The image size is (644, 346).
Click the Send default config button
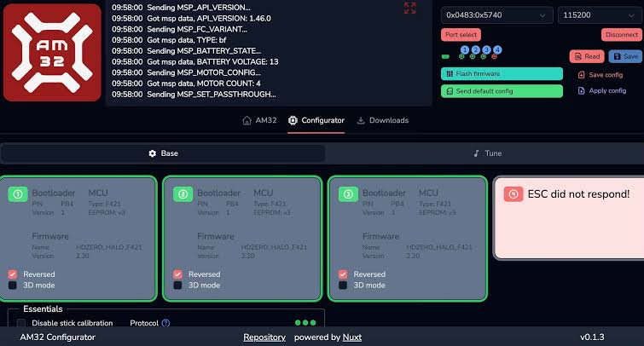[x=502, y=91]
